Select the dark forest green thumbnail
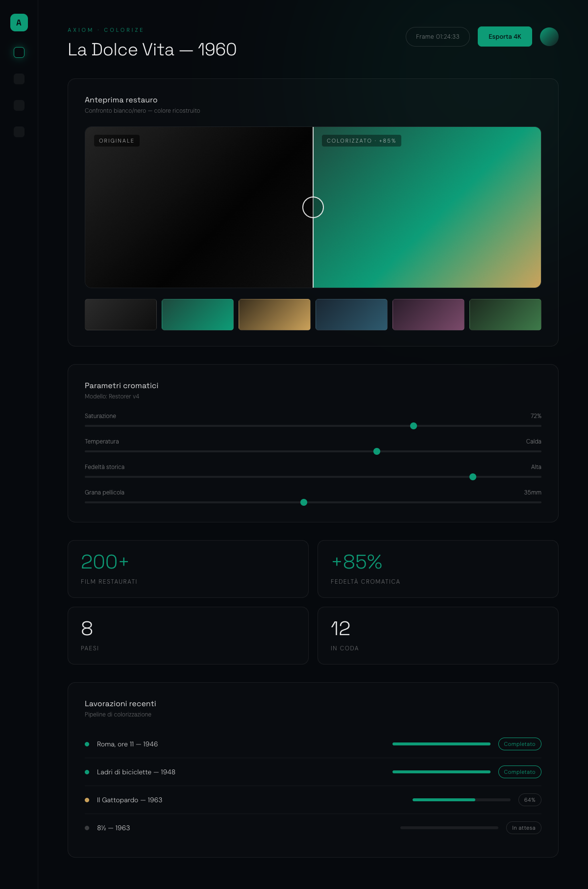 click(505, 315)
